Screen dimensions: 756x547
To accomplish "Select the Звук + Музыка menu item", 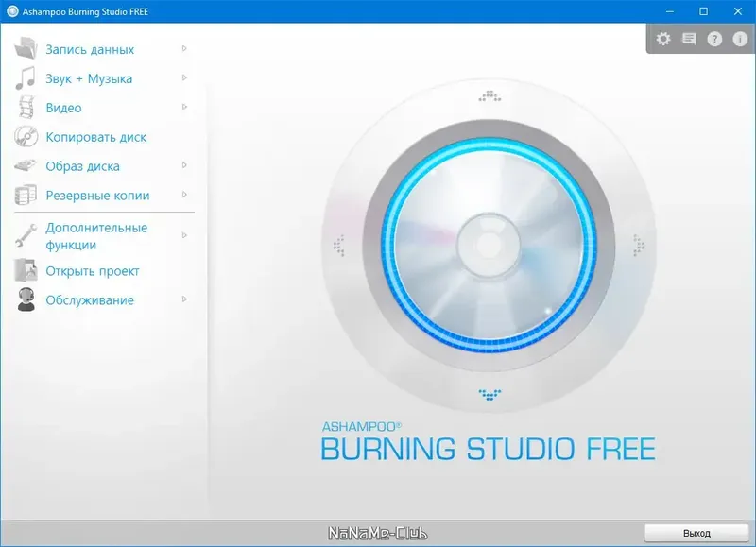I will 89,78.
